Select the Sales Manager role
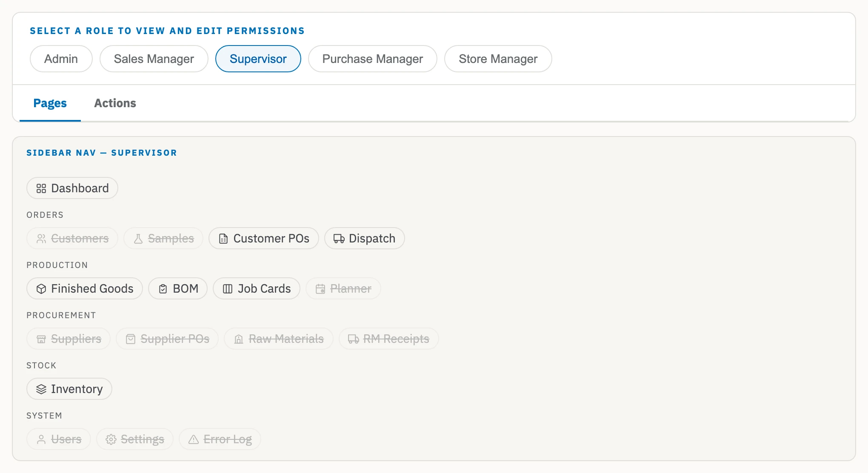Image resolution: width=868 pixels, height=473 pixels. 154,59
